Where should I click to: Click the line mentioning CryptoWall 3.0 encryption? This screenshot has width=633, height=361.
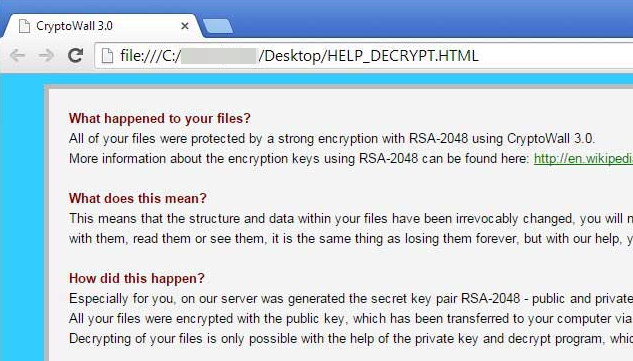pos(331,139)
